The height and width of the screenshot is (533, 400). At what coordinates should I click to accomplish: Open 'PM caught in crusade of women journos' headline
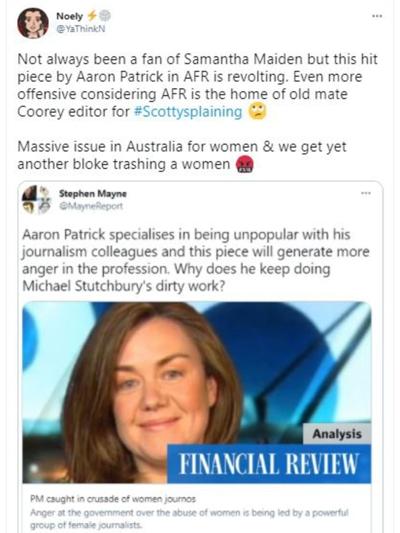click(x=113, y=499)
